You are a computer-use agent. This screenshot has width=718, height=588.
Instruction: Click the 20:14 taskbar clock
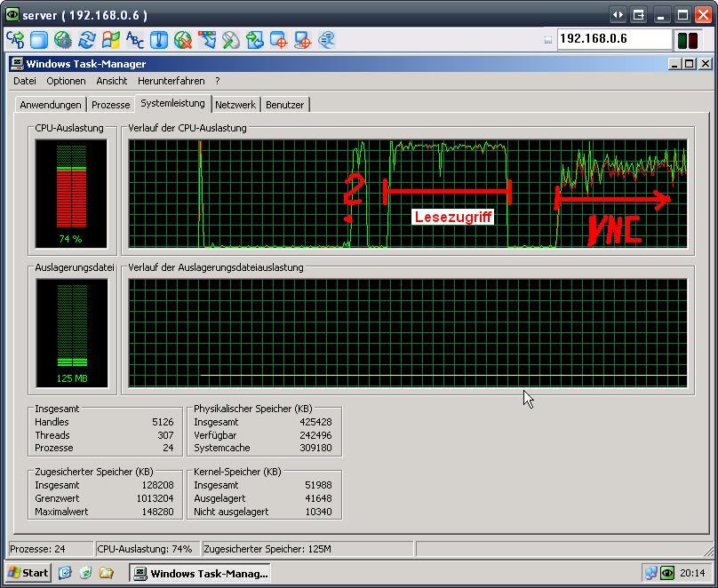[692, 573]
